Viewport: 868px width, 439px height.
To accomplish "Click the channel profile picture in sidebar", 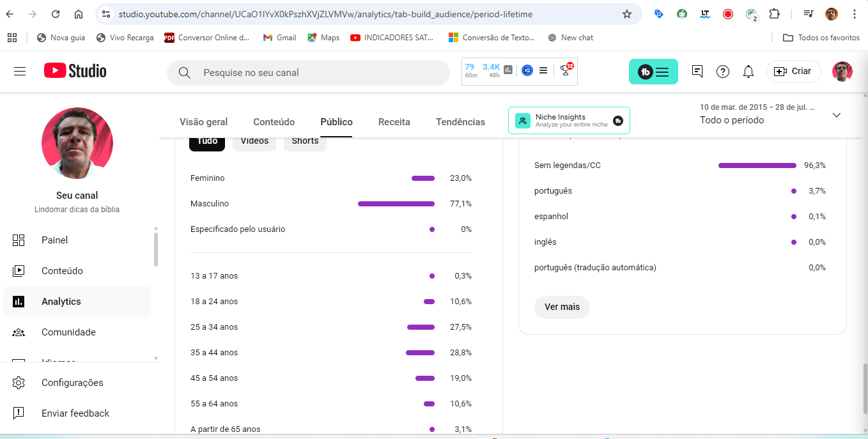I will click(x=77, y=143).
